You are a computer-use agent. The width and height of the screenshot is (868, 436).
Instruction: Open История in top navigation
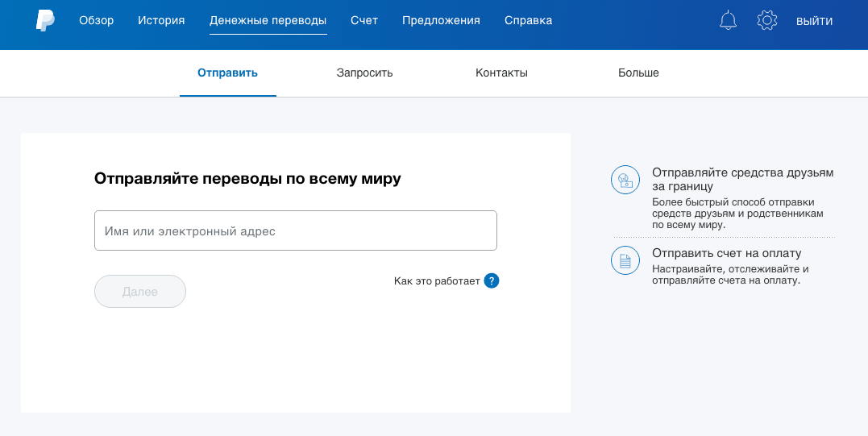161,20
